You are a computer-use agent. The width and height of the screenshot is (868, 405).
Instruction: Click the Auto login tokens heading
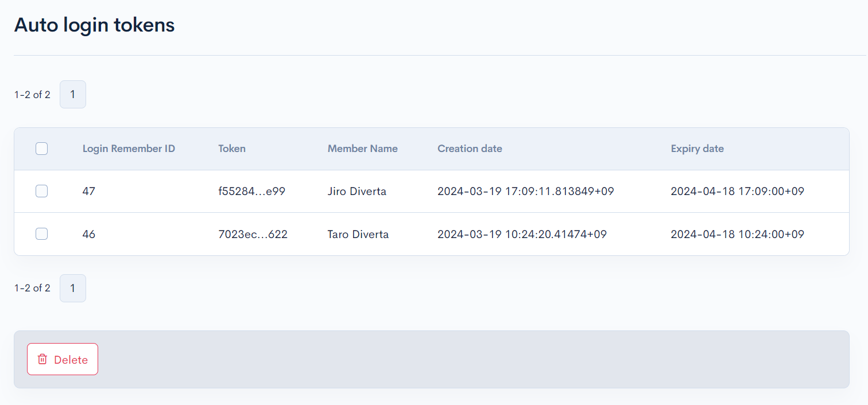tap(94, 25)
